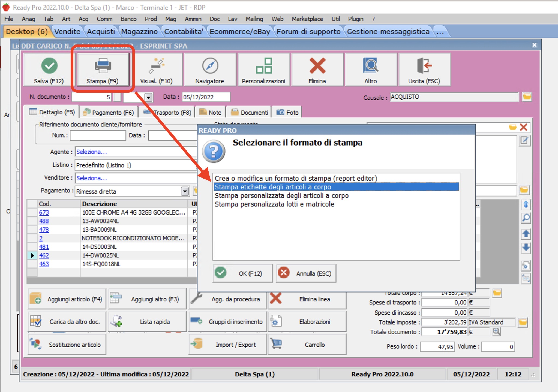Switch to the Ecommerce/eBay tab
Screen dimensions: 558x392
tap(240, 32)
